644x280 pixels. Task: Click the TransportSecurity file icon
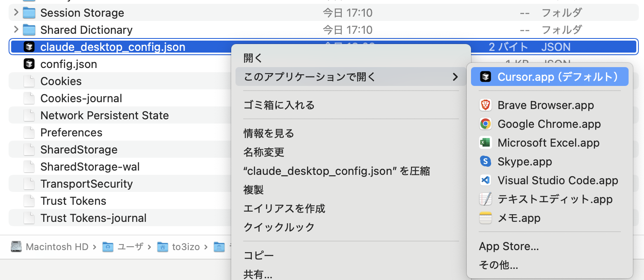pos(29,184)
